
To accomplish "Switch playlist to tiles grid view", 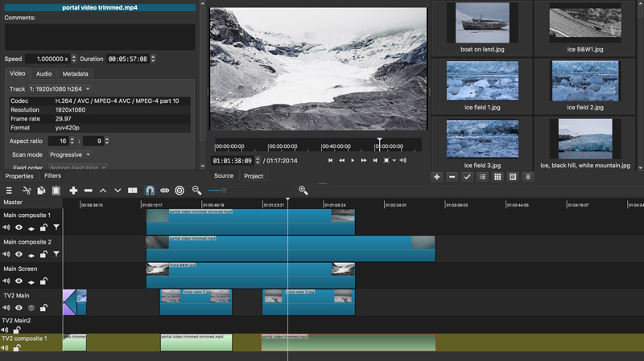I will click(x=497, y=177).
